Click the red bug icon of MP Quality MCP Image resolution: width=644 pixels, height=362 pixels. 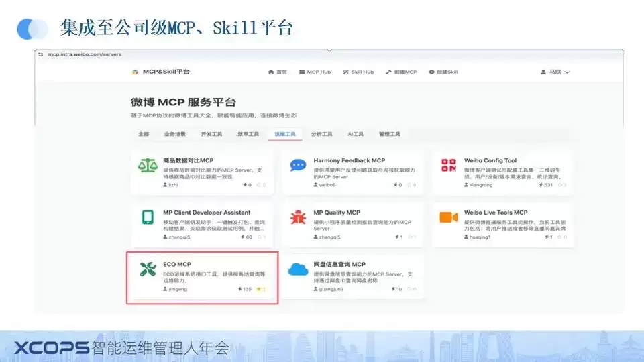point(298,217)
